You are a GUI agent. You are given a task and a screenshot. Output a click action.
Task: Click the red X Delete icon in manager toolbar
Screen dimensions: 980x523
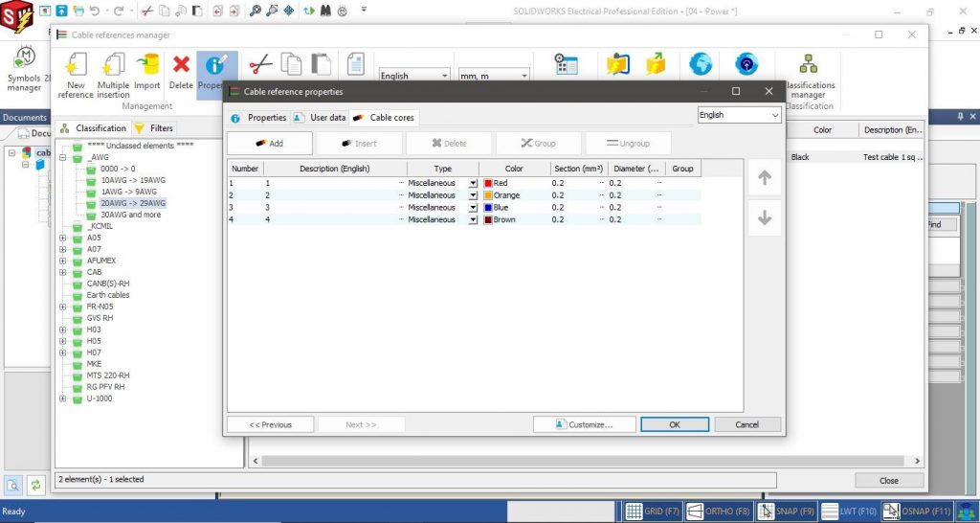(181, 64)
